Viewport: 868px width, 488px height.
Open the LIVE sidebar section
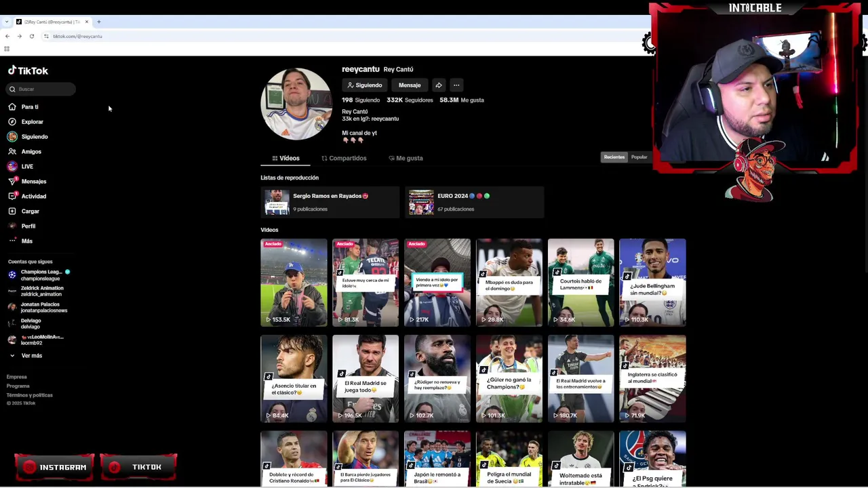point(20,167)
